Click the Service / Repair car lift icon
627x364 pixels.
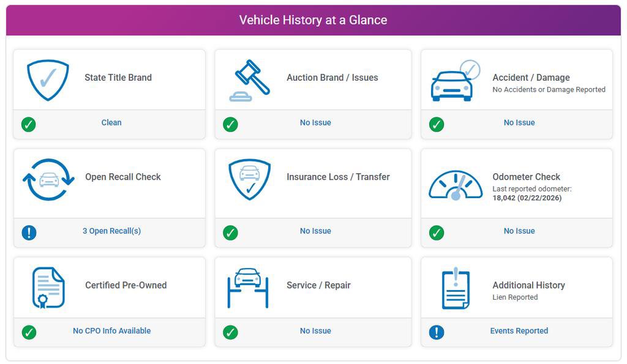point(248,288)
